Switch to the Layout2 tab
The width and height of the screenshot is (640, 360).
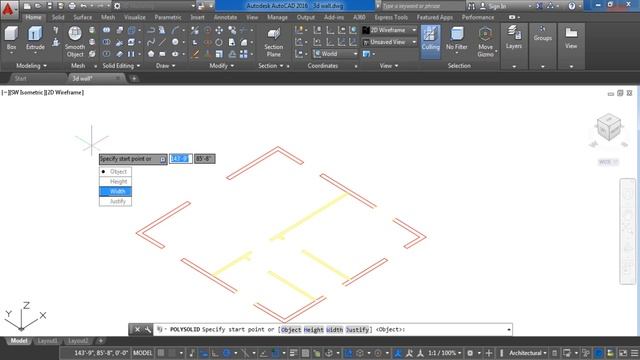78,341
